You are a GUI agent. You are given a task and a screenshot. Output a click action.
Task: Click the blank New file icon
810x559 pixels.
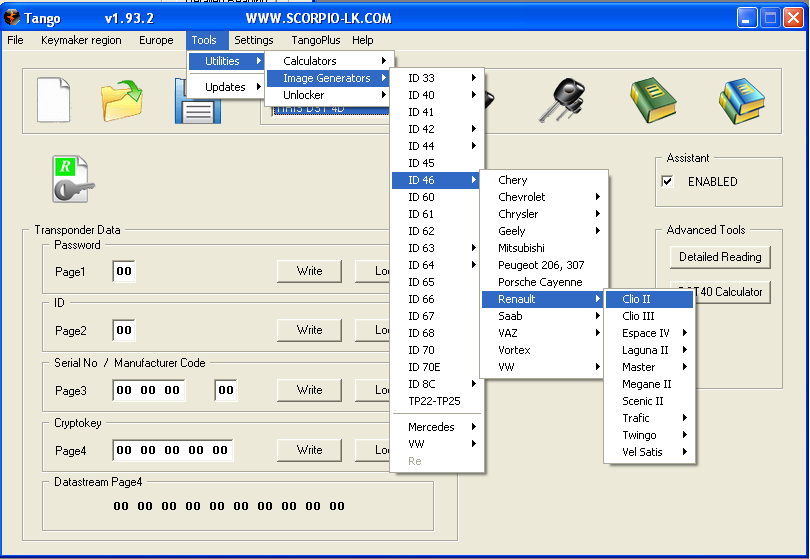pyautogui.click(x=54, y=100)
